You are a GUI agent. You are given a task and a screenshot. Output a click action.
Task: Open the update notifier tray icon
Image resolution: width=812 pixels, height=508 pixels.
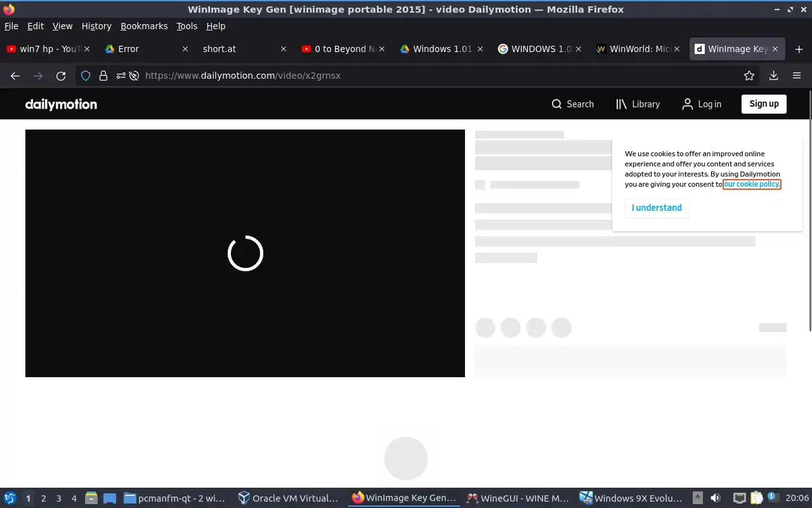tap(773, 498)
